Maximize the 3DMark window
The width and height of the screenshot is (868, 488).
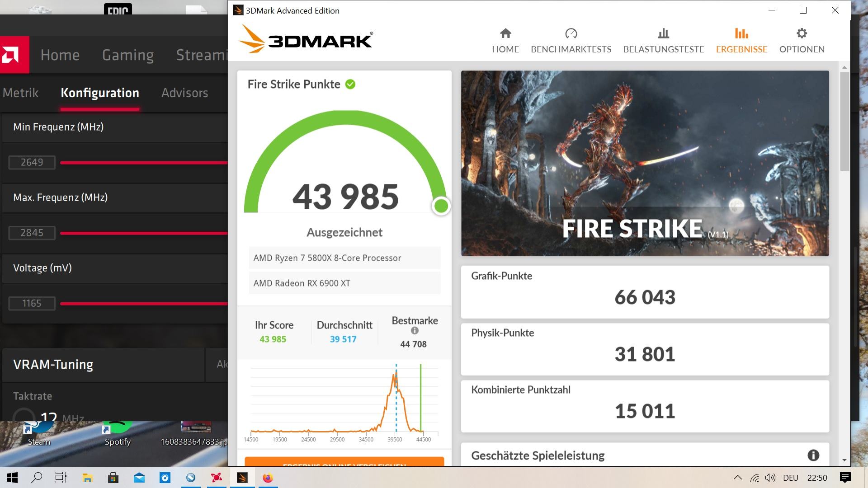803,10
